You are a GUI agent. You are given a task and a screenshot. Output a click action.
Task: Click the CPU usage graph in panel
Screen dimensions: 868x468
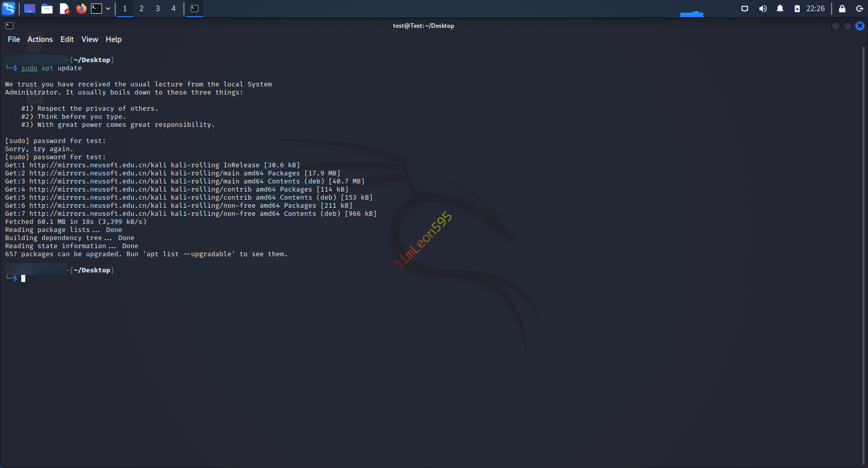coord(692,13)
